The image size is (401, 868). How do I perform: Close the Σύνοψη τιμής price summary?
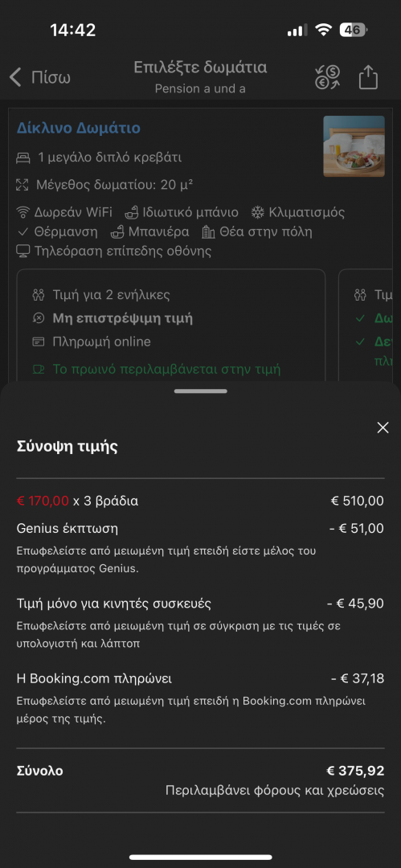click(x=383, y=428)
